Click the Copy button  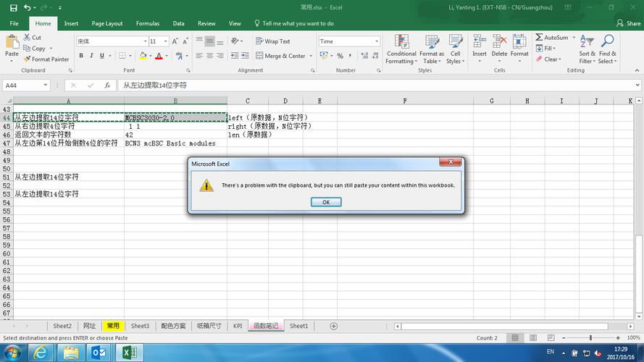pyautogui.click(x=35, y=49)
